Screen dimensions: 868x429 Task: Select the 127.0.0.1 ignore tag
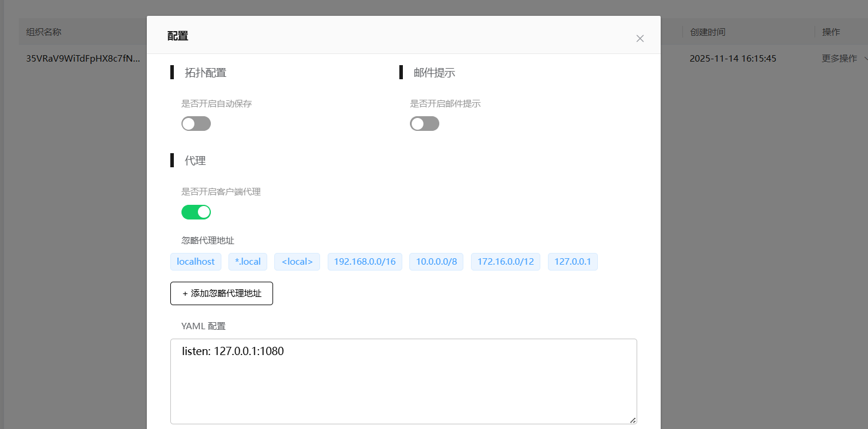pyautogui.click(x=573, y=262)
